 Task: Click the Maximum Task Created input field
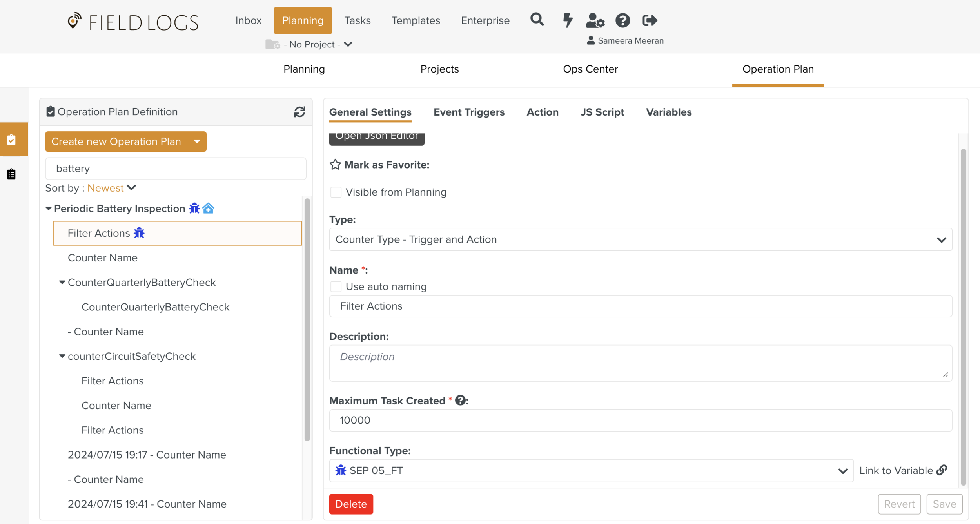[640, 420]
